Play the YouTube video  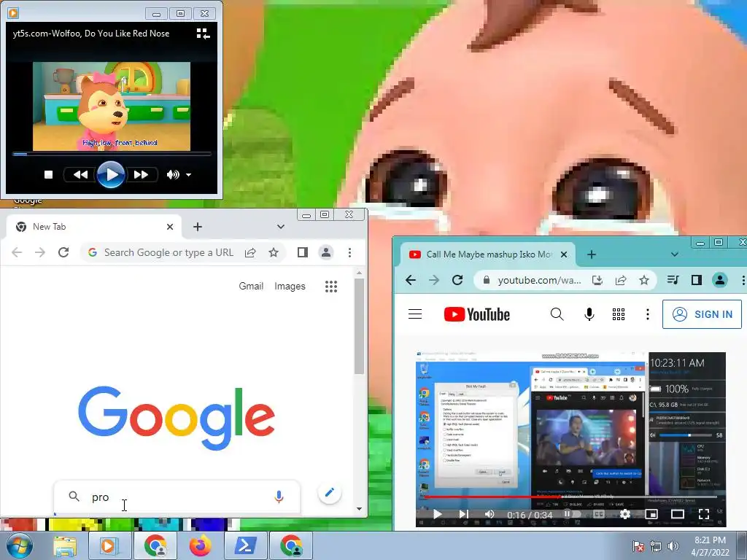coord(437,514)
